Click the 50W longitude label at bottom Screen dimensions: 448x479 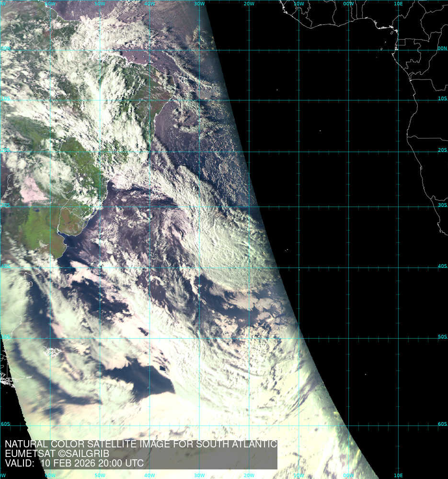click(100, 476)
